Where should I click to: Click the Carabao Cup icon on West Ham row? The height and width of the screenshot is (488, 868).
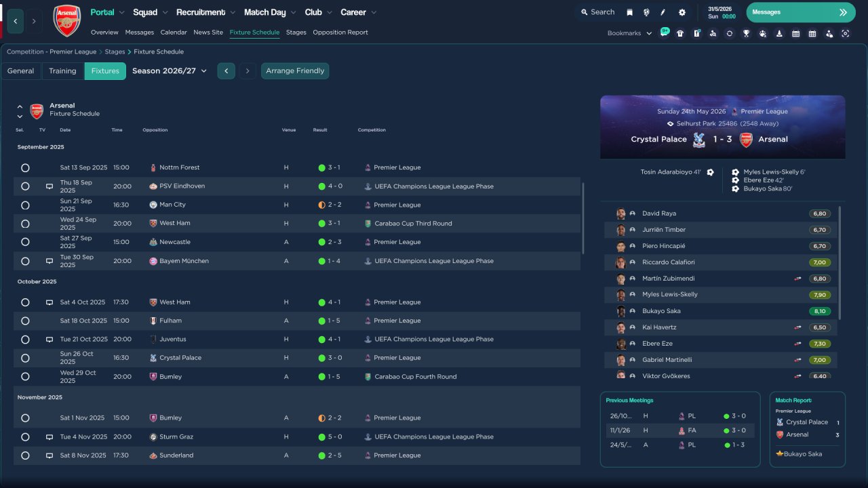click(x=368, y=224)
